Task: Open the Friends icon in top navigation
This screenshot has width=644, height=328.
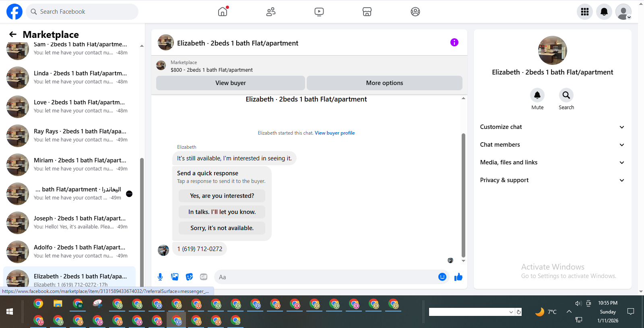Action: click(271, 12)
